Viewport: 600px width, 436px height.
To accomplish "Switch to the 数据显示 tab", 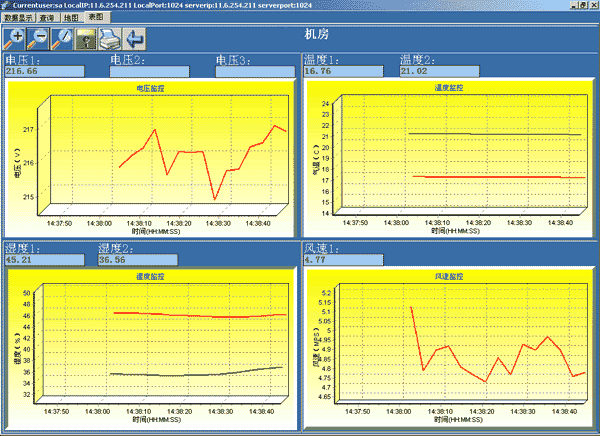I will click(x=18, y=18).
